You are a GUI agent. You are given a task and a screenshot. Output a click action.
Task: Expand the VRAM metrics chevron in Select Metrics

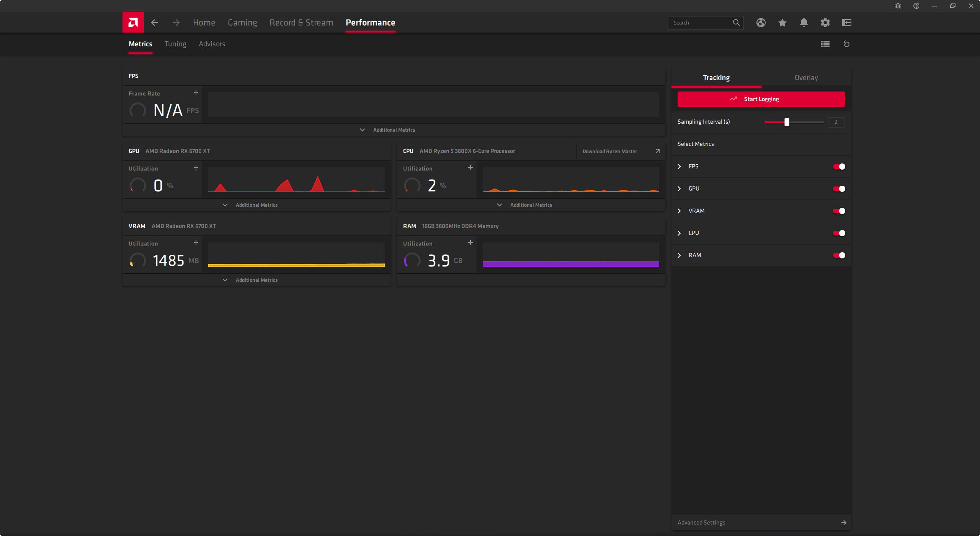click(x=679, y=211)
